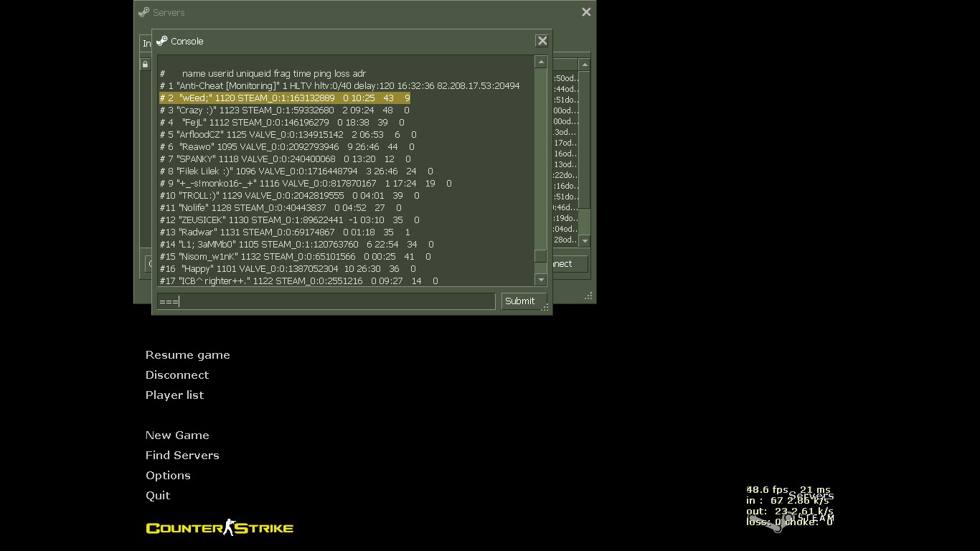Click the Console scrollbar down arrow
The height and width of the screenshot is (551, 980).
pos(541,280)
